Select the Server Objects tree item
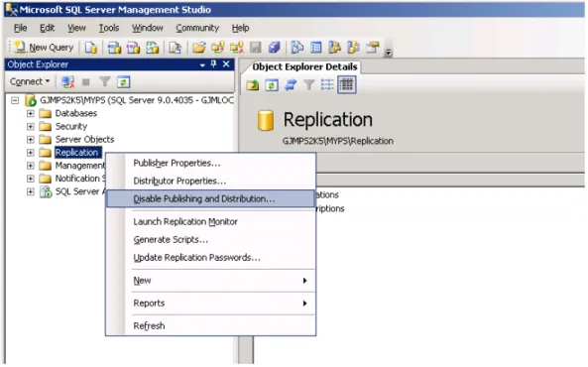The height and width of the screenshot is (367, 588). [x=84, y=140]
